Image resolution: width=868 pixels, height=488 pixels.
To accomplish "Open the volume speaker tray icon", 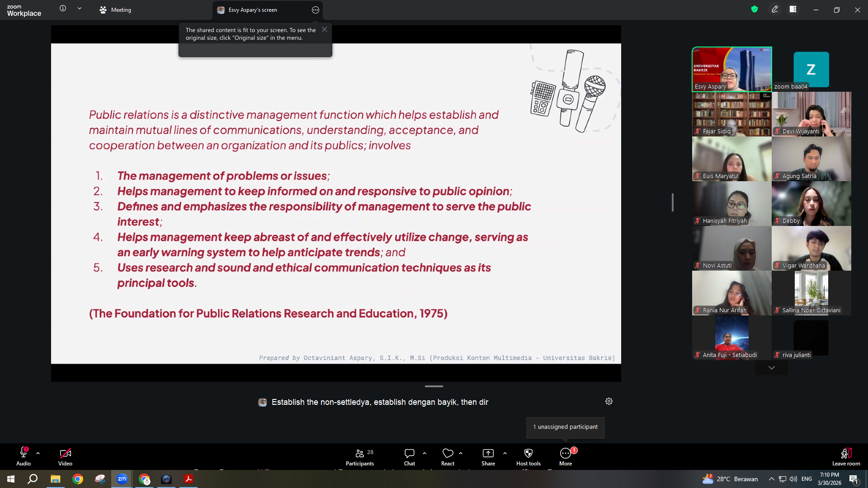I will [x=793, y=479].
